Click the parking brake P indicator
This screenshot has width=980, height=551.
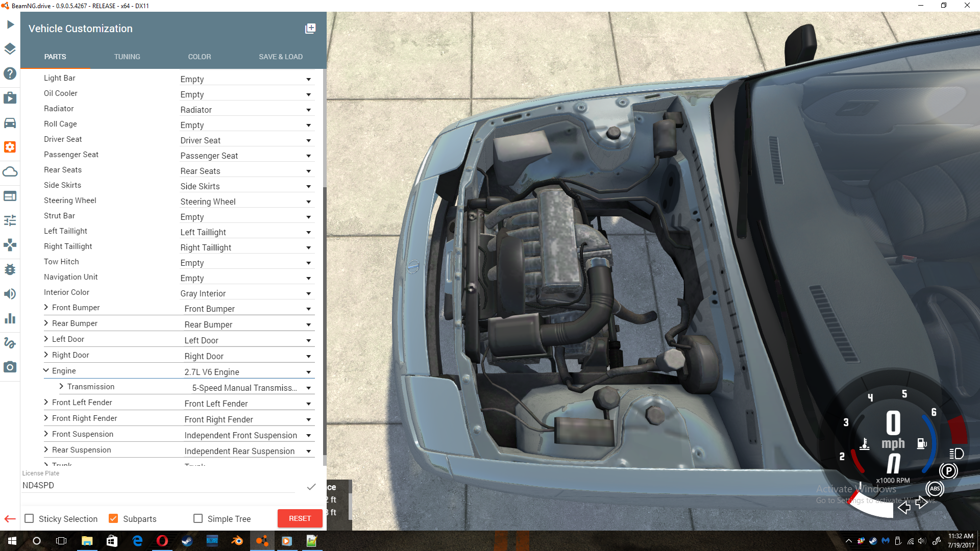[x=948, y=471]
